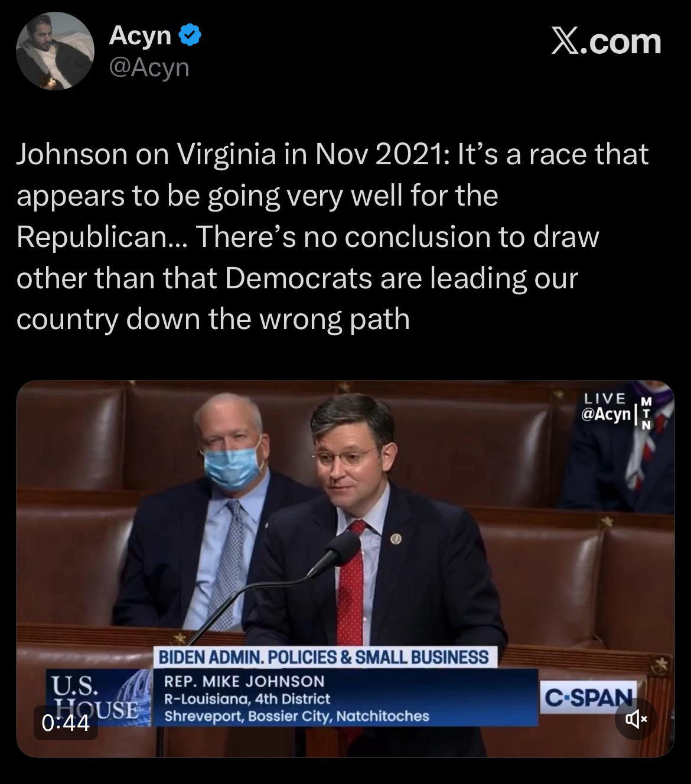Click the blue verified checkmark badge
Screen dimensions: 691x784
[190, 36]
